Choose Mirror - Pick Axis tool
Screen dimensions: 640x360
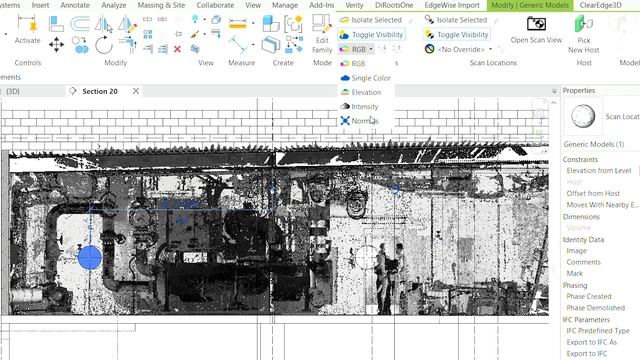[x=103, y=24]
